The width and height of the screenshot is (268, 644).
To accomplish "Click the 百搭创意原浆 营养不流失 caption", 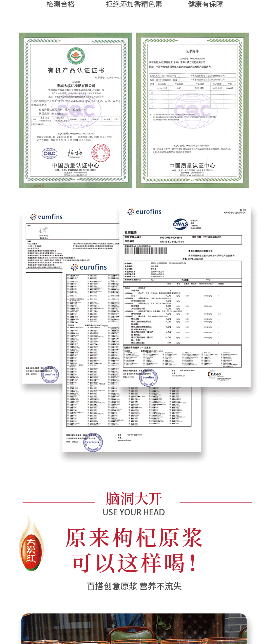I will coord(134,586).
